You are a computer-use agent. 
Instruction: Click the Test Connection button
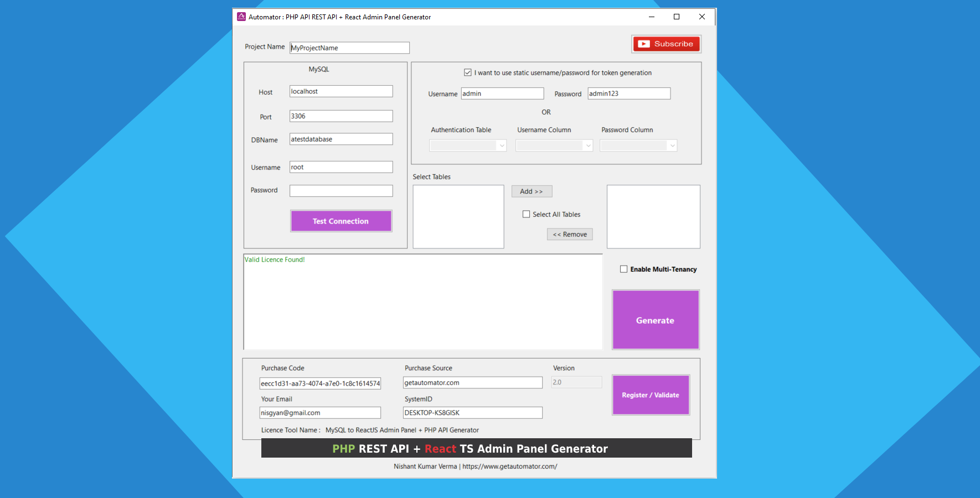(x=341, y=221)
